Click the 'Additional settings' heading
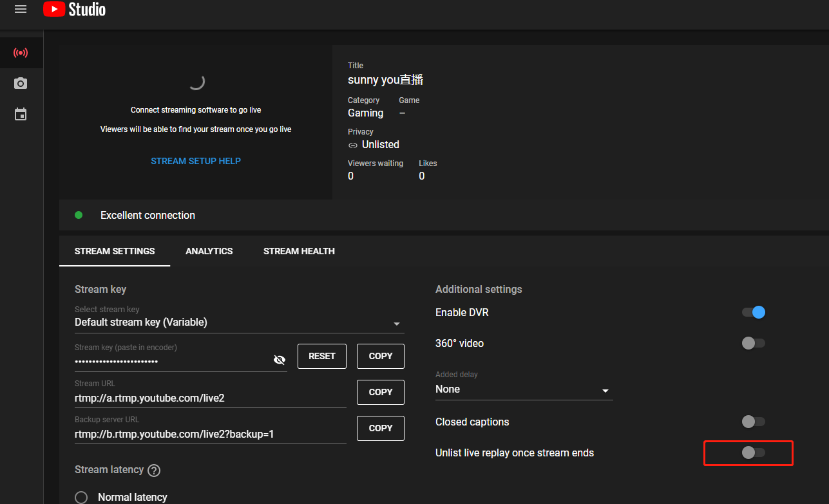This screenshot has height=504, width=829. [x=479, y=290]
